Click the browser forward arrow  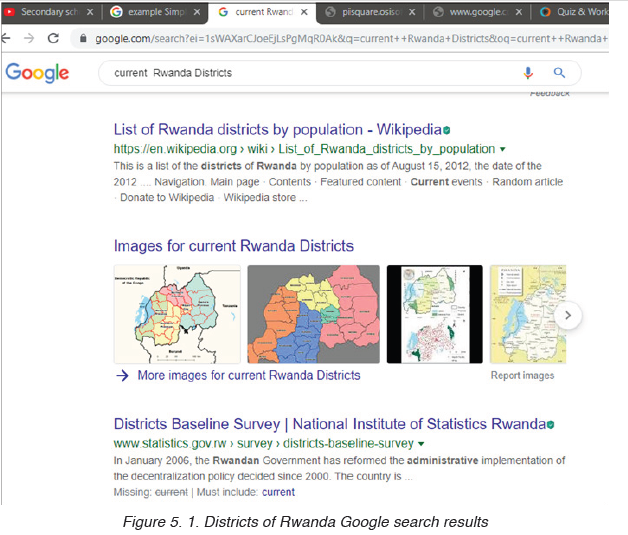click(29, 38)
